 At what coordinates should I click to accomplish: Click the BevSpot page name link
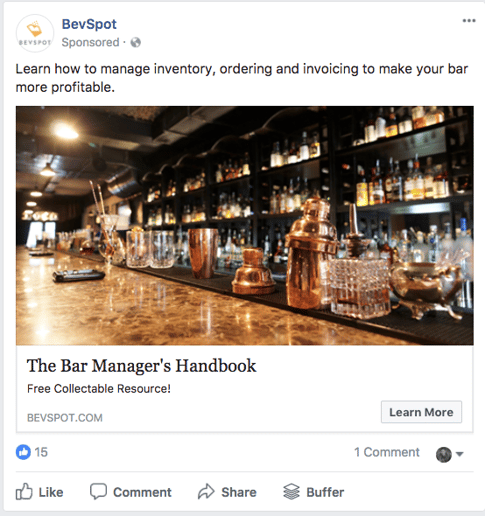tap(89, 24)
